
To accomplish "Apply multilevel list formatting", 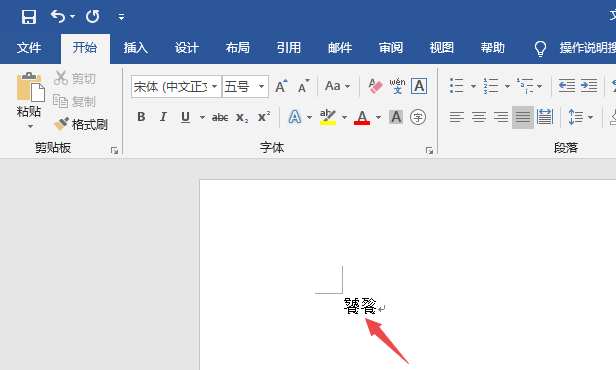I will (525, 86).
